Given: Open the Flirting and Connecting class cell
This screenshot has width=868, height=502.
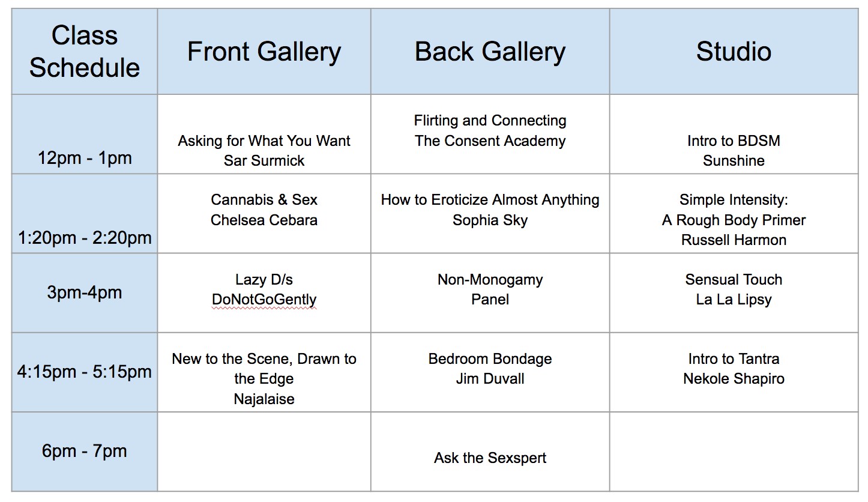Looking at the screenshot, I should point(490,131).
